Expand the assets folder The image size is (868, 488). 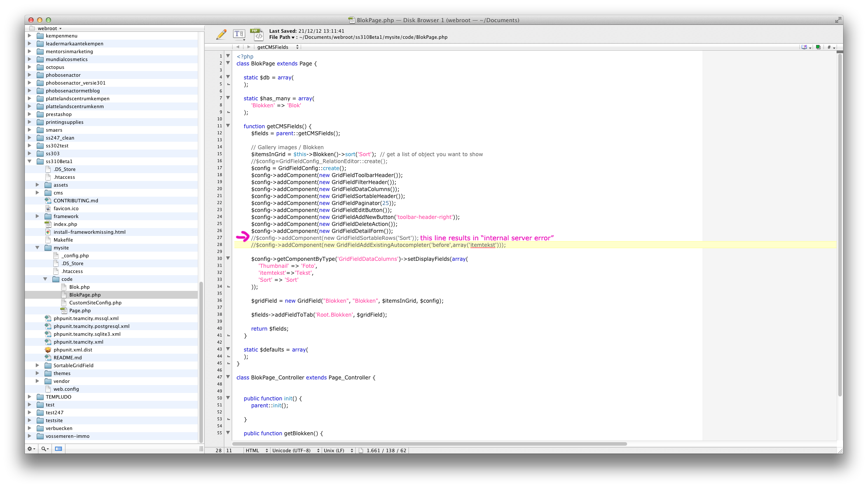(38, 185)
